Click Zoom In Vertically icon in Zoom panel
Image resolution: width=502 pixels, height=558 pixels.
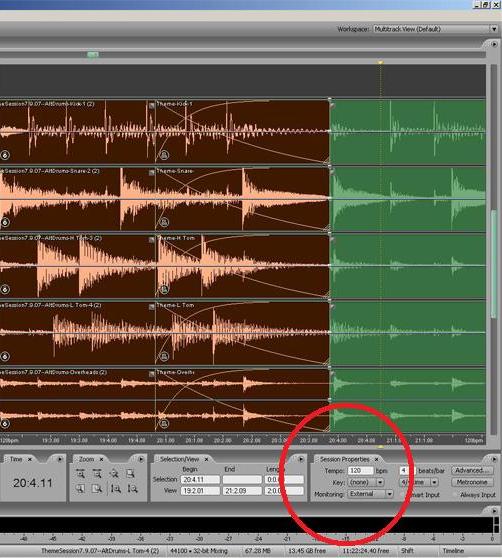[x=116, y=489]
